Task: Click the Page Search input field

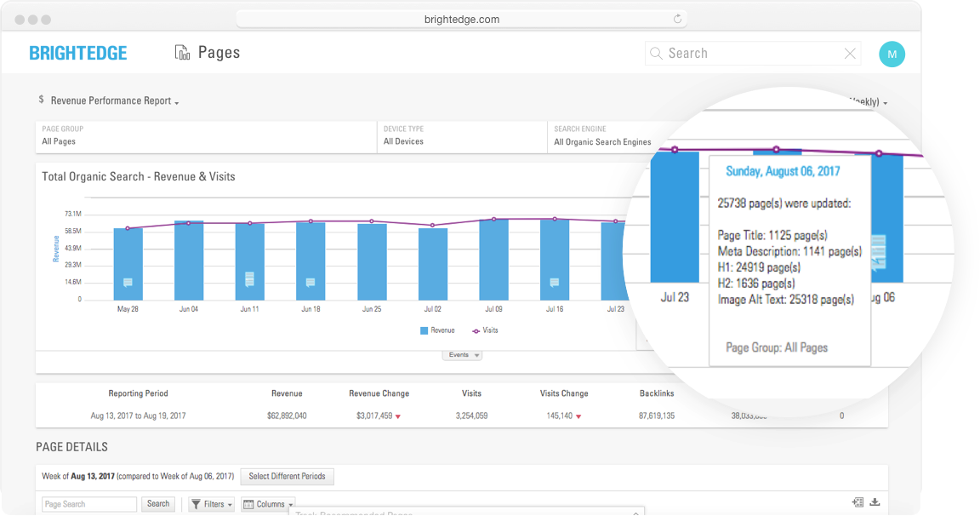Action: tap(89, 504)
